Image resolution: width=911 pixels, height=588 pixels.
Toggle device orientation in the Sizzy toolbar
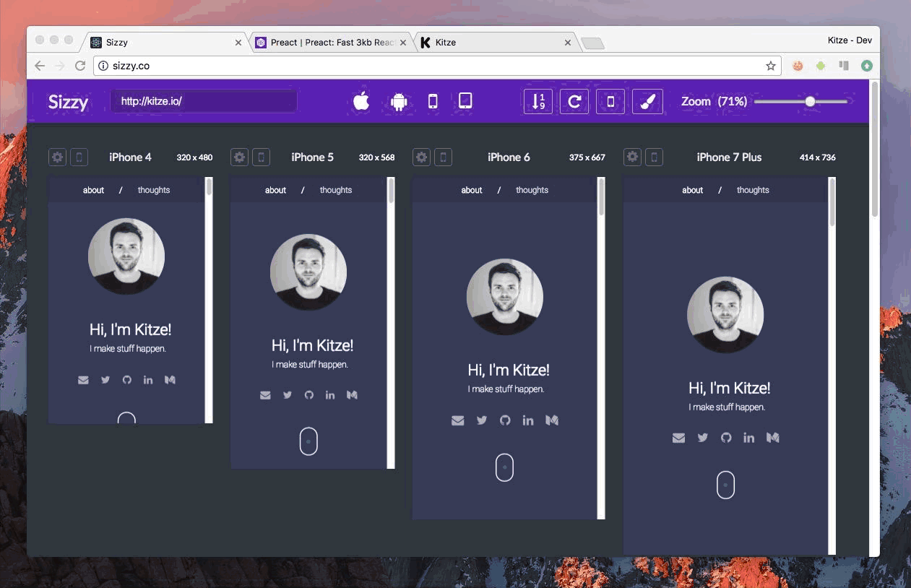[610, 101]
